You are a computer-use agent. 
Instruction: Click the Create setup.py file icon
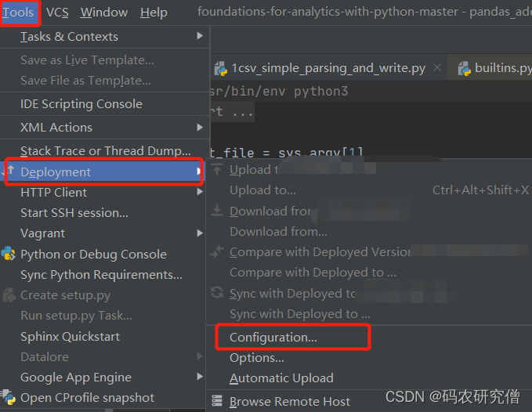9,295
